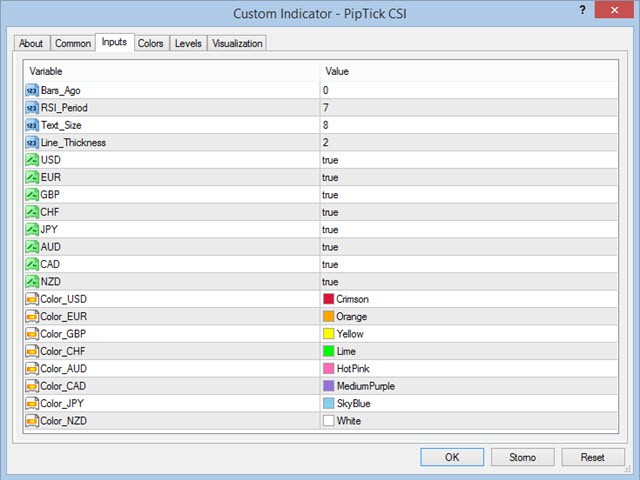Toggle the NZD true value

pyautogui.click(x=330, y=282)
